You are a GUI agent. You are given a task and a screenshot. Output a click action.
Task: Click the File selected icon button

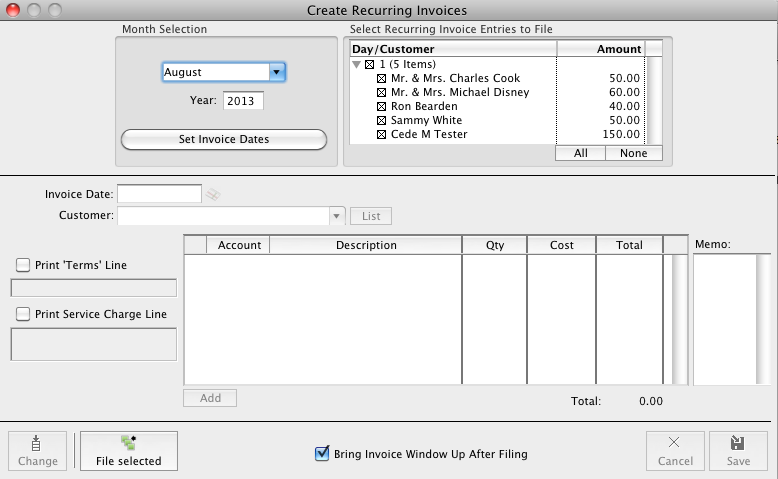128,450
